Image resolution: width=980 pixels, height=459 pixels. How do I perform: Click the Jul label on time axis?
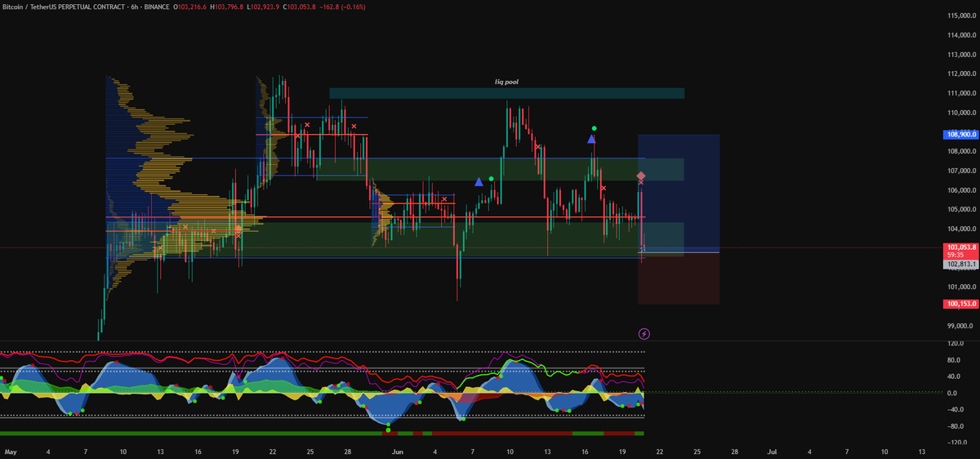(772, 451)
